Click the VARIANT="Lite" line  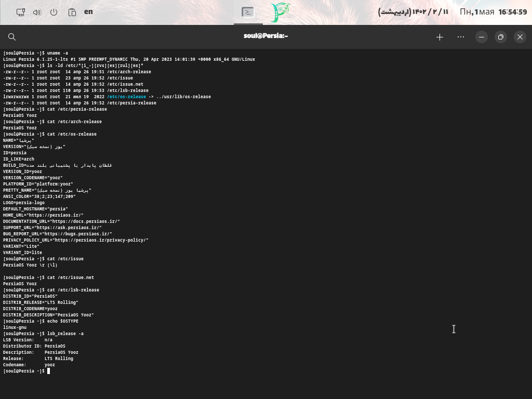click(x=21, y=246)
